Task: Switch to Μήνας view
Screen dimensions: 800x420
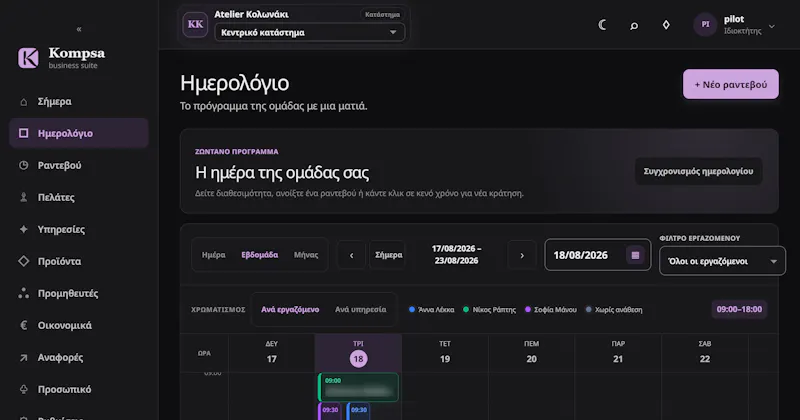Action: 306,255
